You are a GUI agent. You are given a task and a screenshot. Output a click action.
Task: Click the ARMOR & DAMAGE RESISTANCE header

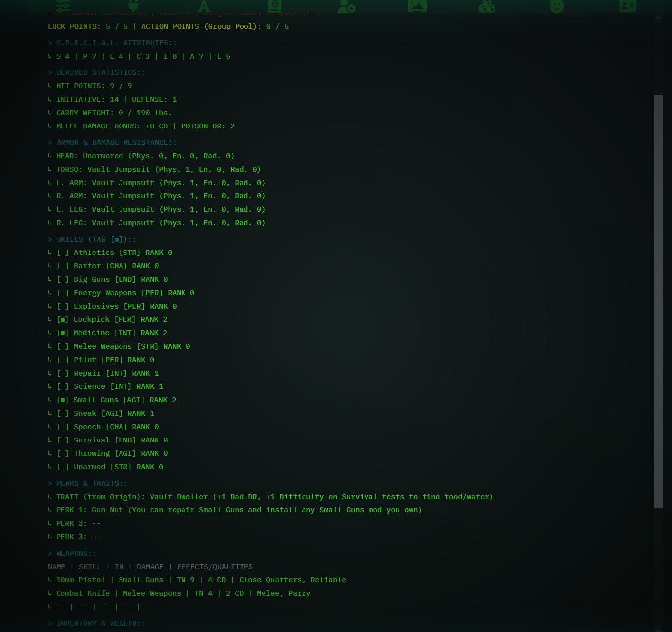(x=112, y=142)
